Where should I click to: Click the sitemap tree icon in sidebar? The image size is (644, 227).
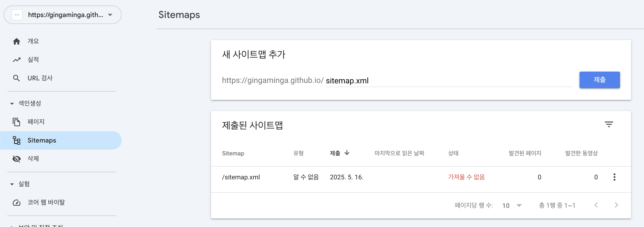click(x=17, y=140)
